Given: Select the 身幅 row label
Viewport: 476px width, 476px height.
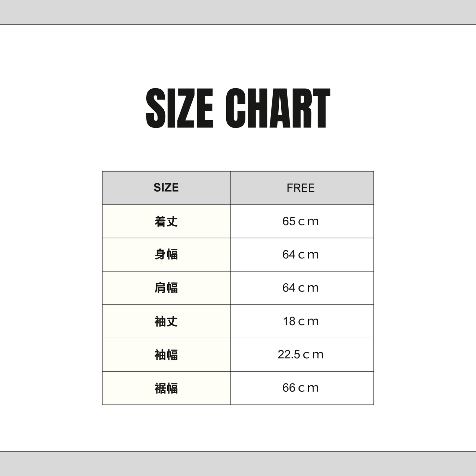Looking at the screenshot, I should [166, 255].
